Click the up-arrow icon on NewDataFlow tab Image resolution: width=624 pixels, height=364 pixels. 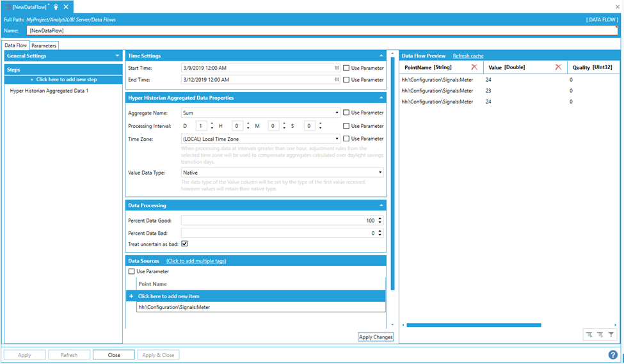pyautogui.click(x=56, y=6)
